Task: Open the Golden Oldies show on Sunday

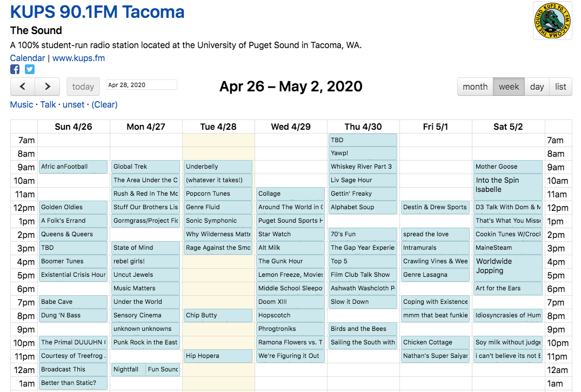Action: [x=73, y=207]
